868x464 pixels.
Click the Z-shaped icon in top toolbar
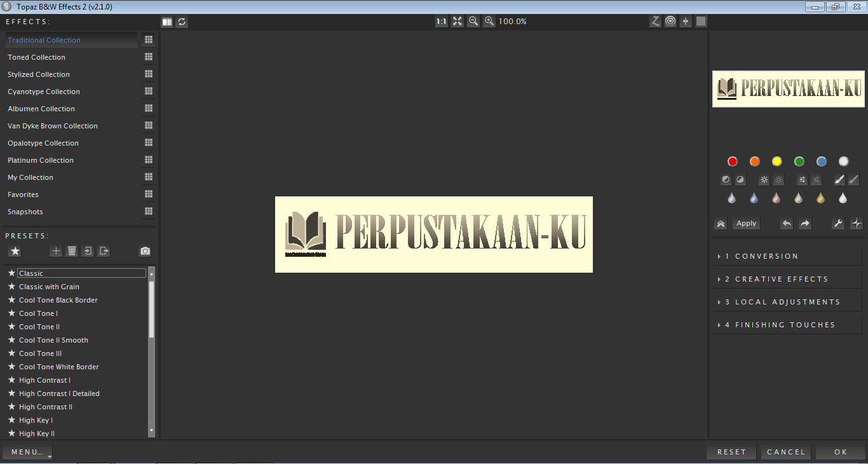pos(655,22)
